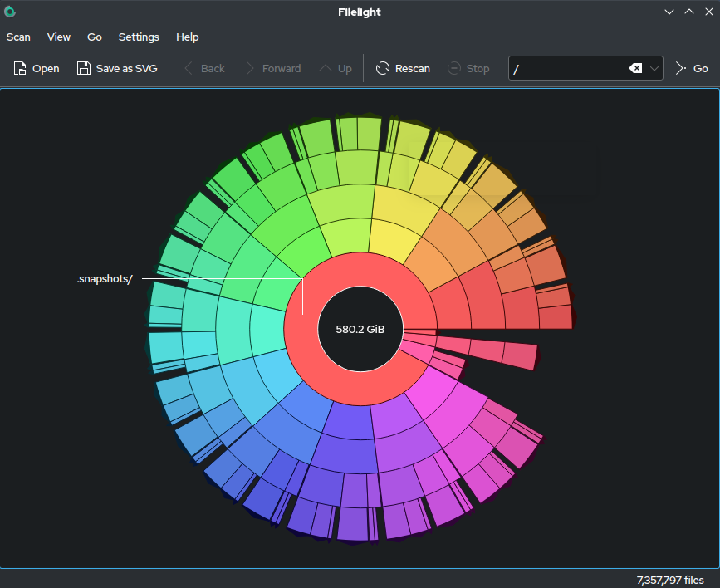Close the Filelight window
Screen dimensions: 720x588
709,12
